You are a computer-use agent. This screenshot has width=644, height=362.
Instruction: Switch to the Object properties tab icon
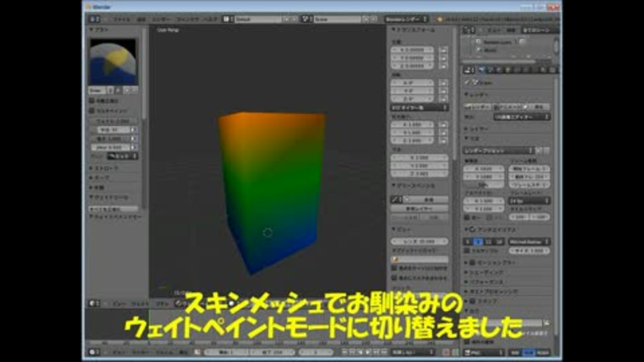coord(508,70)
